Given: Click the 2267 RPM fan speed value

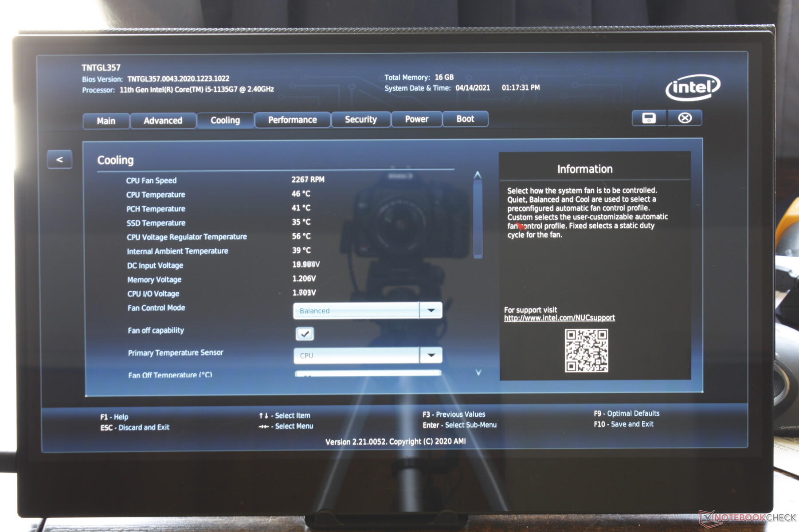Looking at the screenshot, I should point(308,180).
